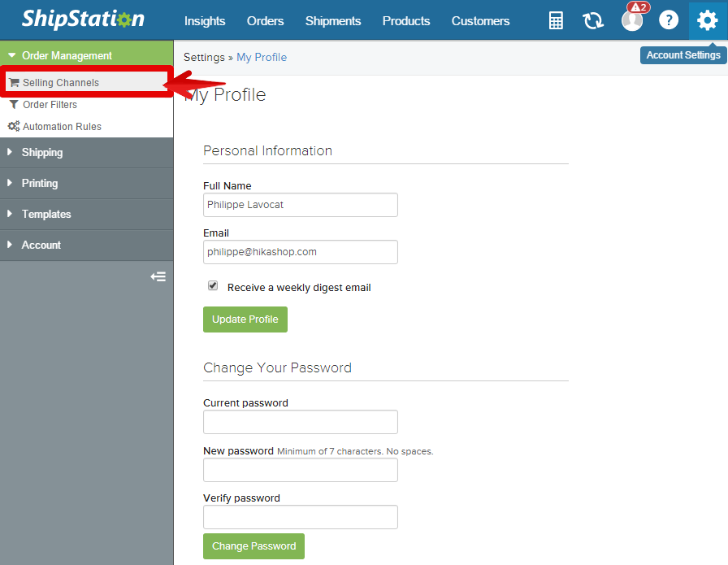Click the 'Minimum of 7 characters' hint text
Screen dimensions: 728x565
pyautogui.click(x=355, y=451)
